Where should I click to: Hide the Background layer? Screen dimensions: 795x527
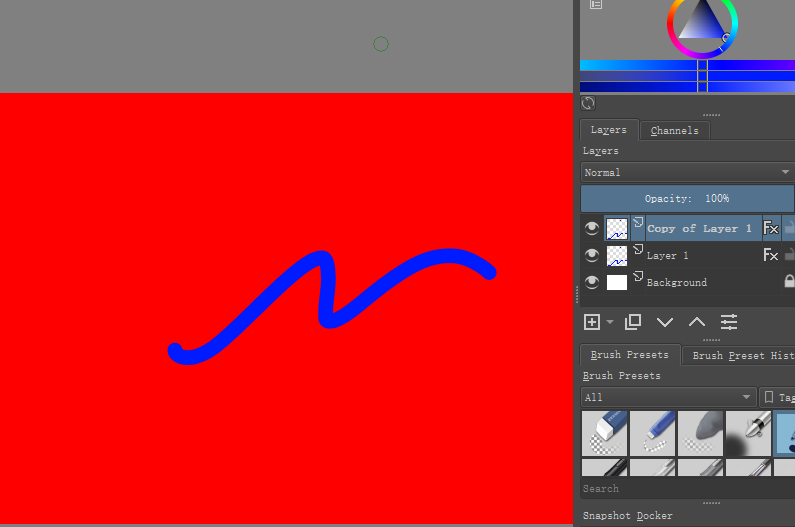point(591,282)
